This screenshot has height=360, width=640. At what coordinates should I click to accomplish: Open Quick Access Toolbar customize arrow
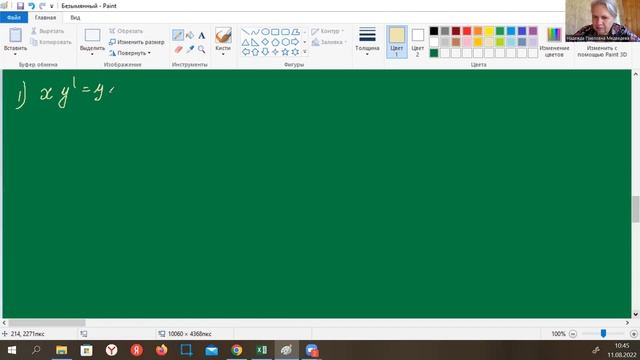pyautogui.click(x=52, y=6)
